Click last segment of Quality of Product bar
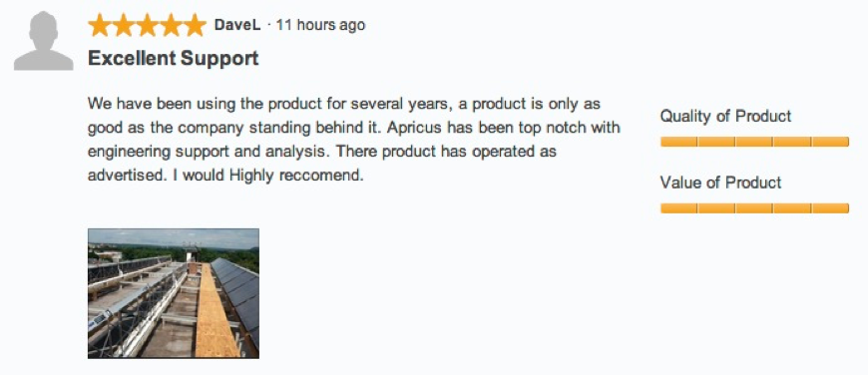This screenshot has width=868, height=375. tap(830, 142)
